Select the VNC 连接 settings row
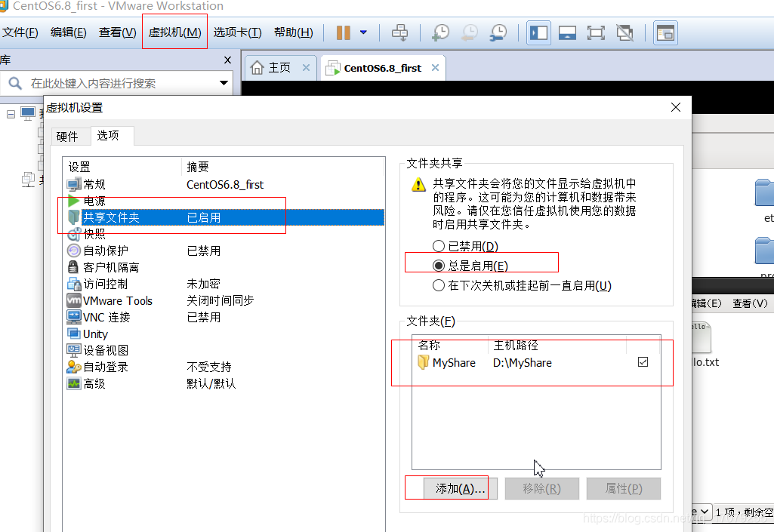The height and width of the screenshot is (532, 774). [x=225, y=318]
